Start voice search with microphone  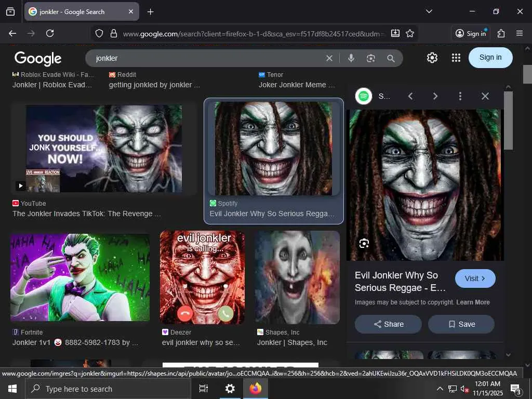coord(351,58)
